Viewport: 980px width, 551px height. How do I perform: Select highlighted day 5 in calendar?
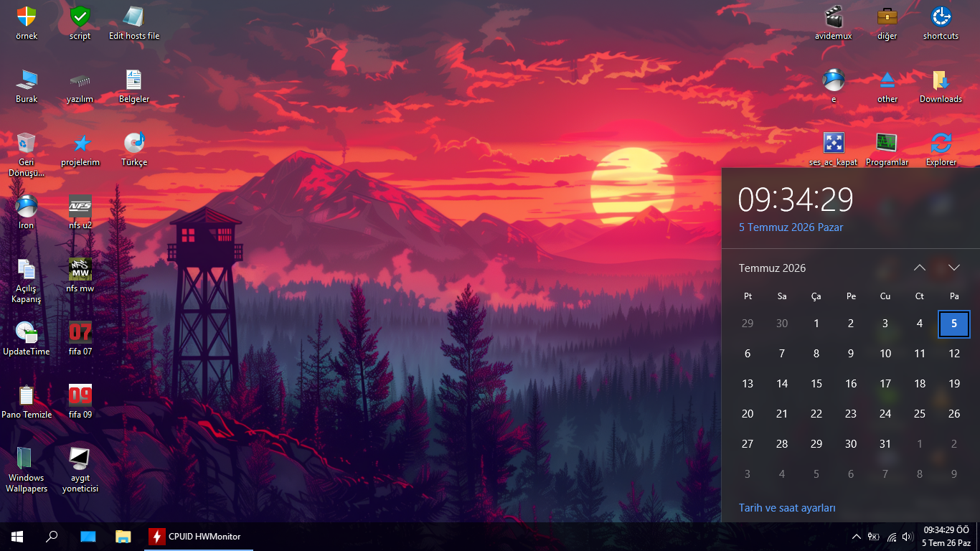[x=954, y=324]
